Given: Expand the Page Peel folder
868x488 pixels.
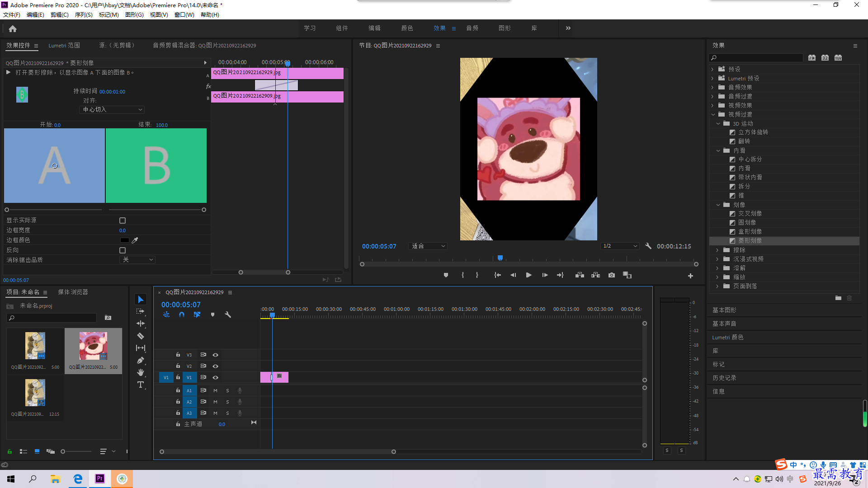Looking at the screenshot, I should tap(718, 286).
